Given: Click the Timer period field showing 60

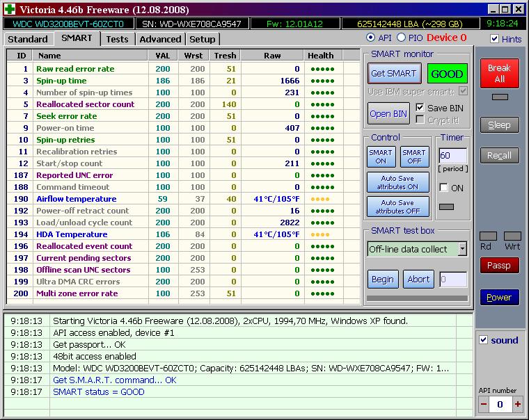Looking at the screenshot, I should click(452, 155).
